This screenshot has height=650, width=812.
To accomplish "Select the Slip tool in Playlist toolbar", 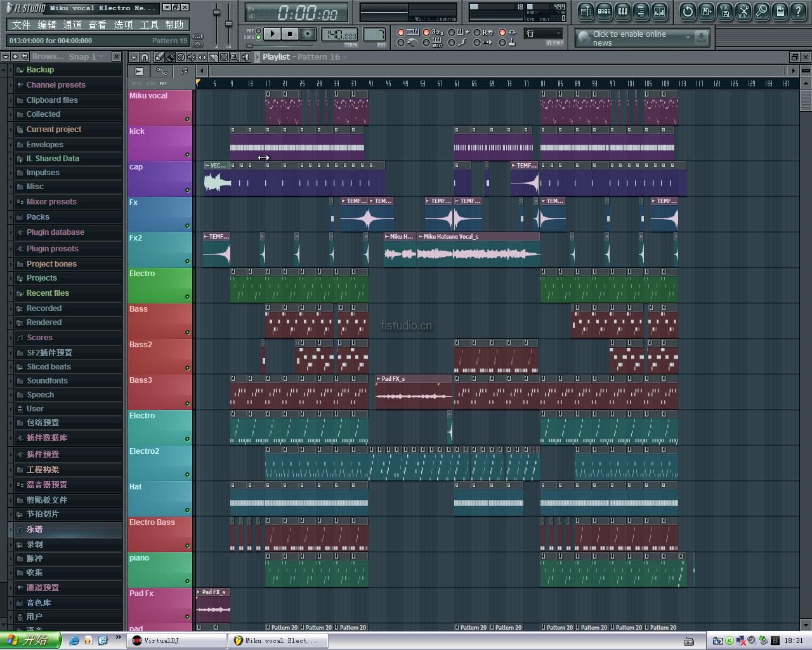I will (x=202, y=57).
